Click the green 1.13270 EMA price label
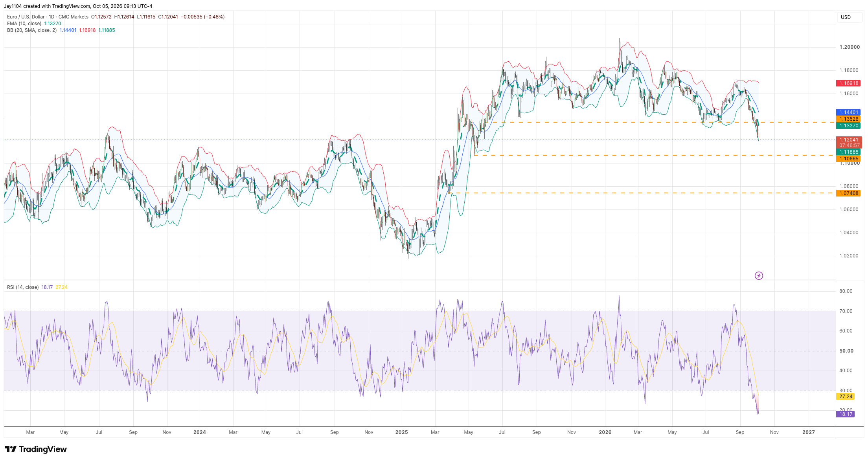This screenshot has height=461, width=868. (x=849, y=126)
